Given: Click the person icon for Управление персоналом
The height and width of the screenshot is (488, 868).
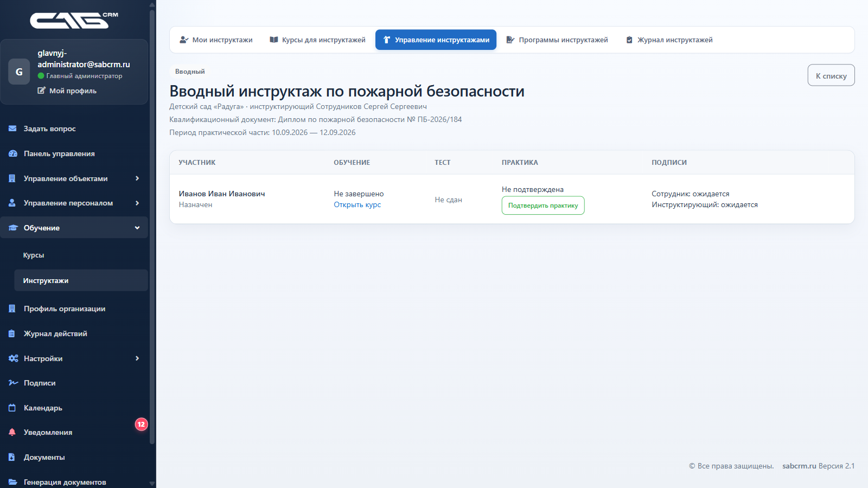Looking at the screenshot, I should point(12,203).
